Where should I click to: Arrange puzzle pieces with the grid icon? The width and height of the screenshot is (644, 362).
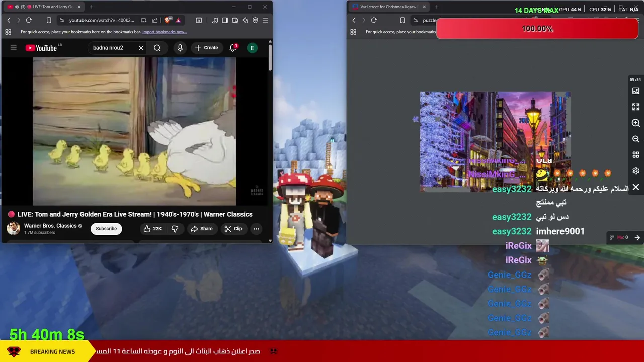[x=636, y=155]
